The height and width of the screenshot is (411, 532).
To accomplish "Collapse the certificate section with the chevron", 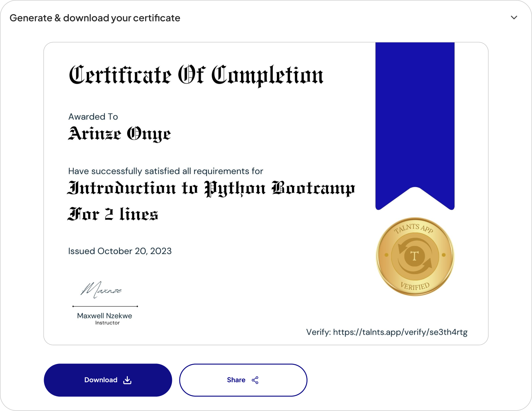I will tap(514, 18).
